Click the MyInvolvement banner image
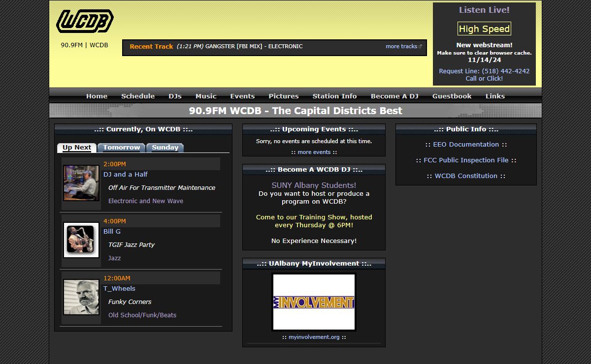Image resolution: width=591 pixels, height=364 pixels. pyautogui.click(x=314, y=302)
